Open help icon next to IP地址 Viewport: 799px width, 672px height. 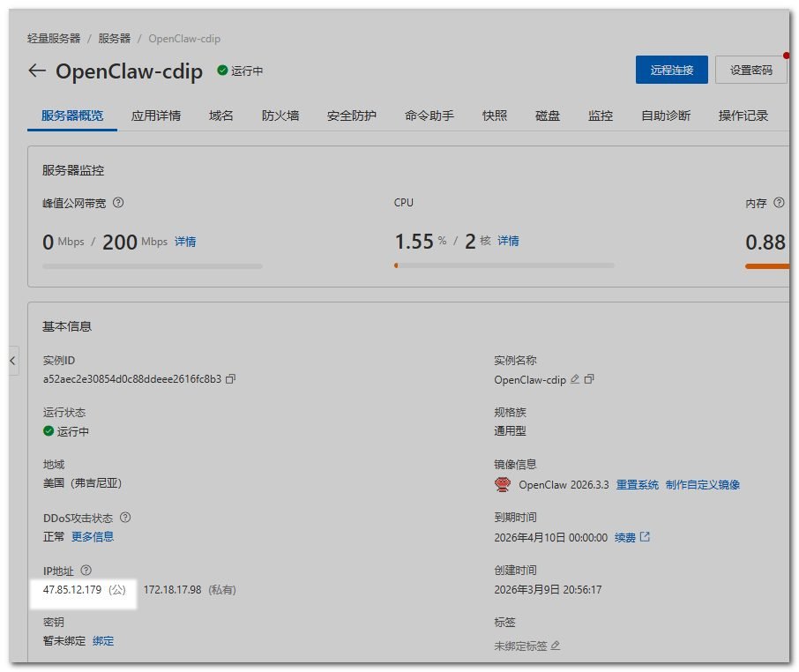coord(86,571)
